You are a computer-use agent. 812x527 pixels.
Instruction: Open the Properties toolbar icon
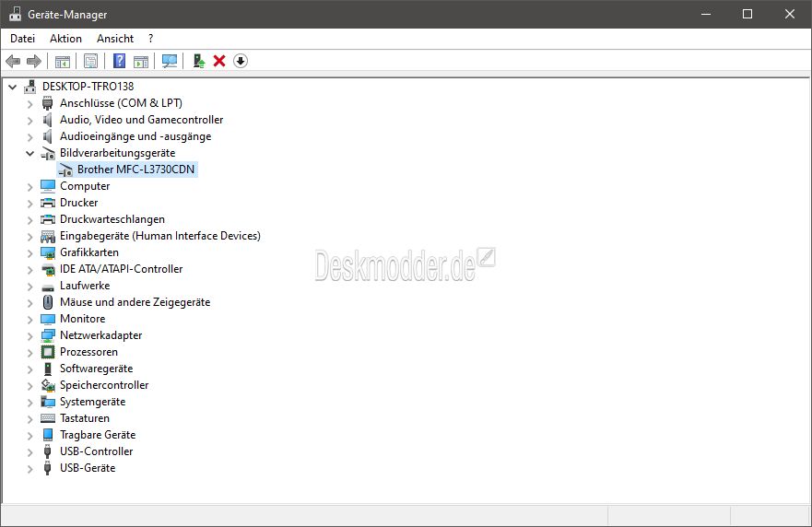point(90,61)
